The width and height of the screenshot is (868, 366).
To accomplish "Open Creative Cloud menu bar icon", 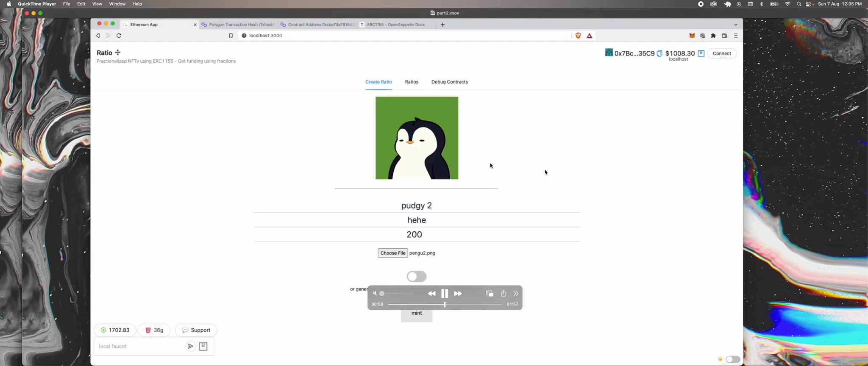I will point(714,4).
